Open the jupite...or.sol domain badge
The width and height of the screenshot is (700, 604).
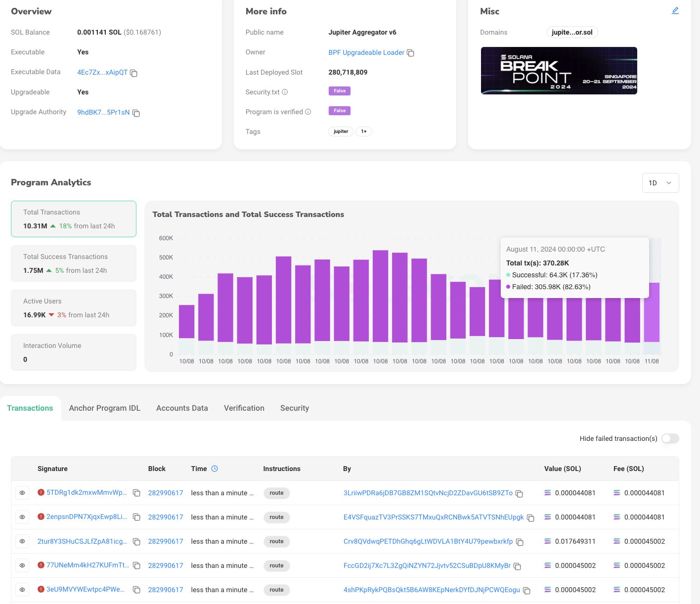pos(572,33)
